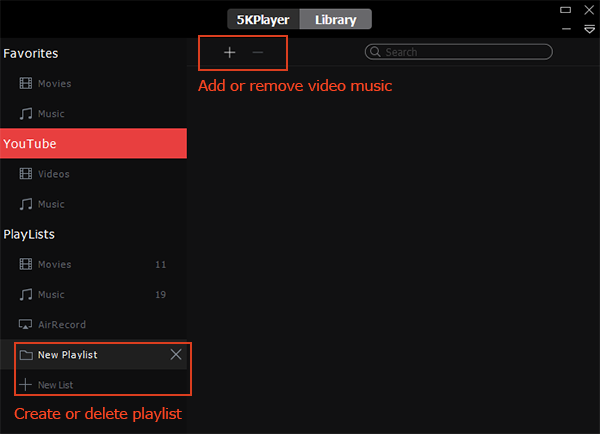Click the folder icon of New Playlist
This screenshot has height=434, width=600.
(x=26, y=355)
